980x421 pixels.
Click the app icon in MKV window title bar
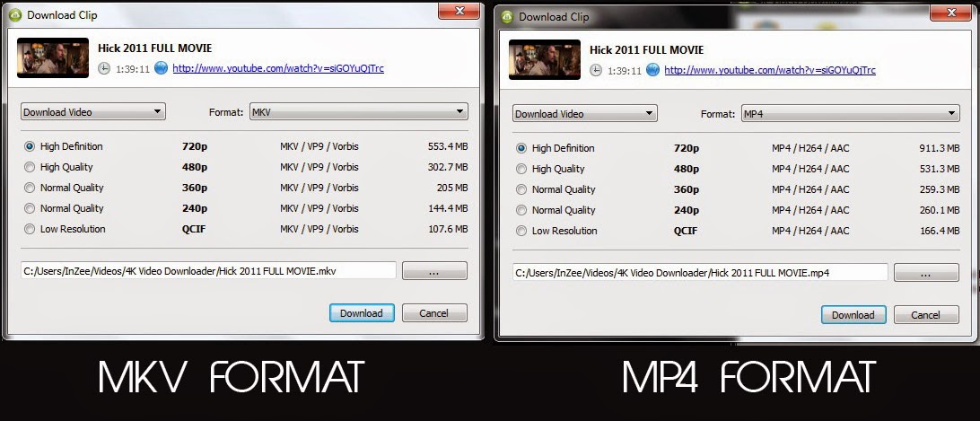[x=16, y=14]
